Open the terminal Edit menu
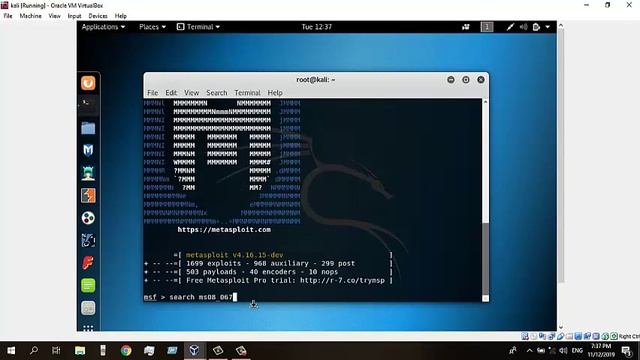This screenshot has height=360, width=640. pyautogui.click(x=171, y=93)
